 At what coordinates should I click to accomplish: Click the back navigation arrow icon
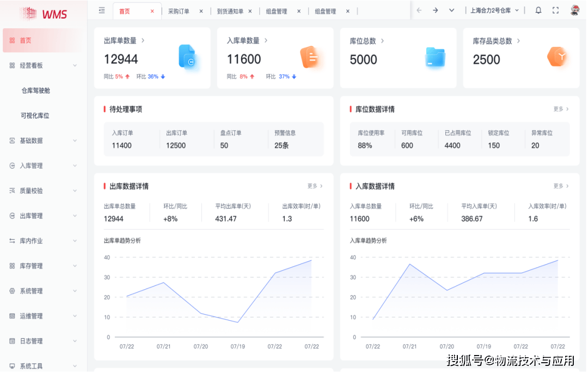pyautogui.click(x=419, y=10)
